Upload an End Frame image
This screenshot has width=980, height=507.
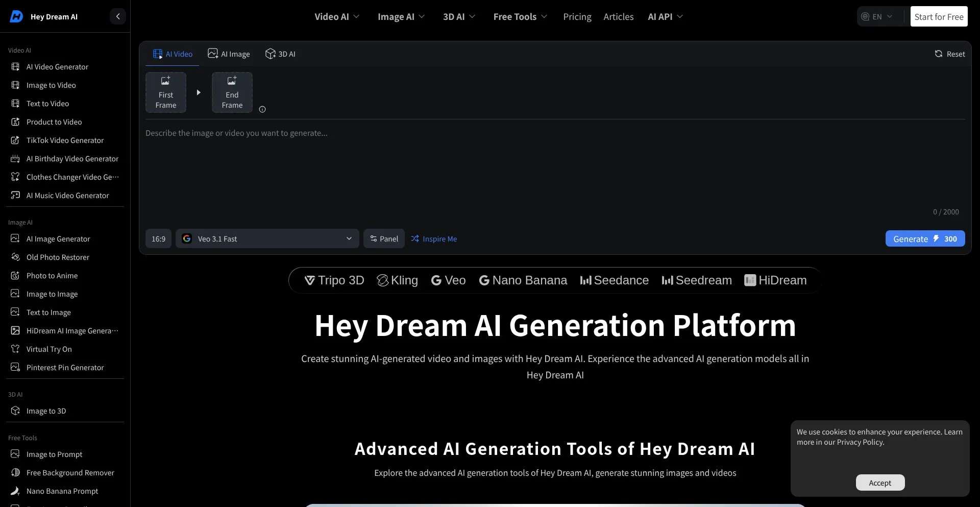click(x=232, y=92)
